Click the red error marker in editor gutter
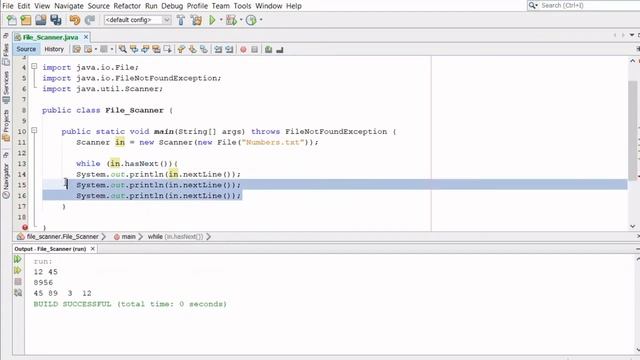The width and height of the screenshot is (640, 360). (x=25, y=227)
